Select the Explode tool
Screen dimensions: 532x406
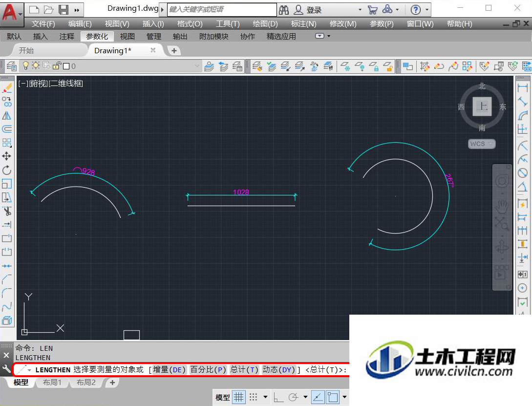[7, 320]
